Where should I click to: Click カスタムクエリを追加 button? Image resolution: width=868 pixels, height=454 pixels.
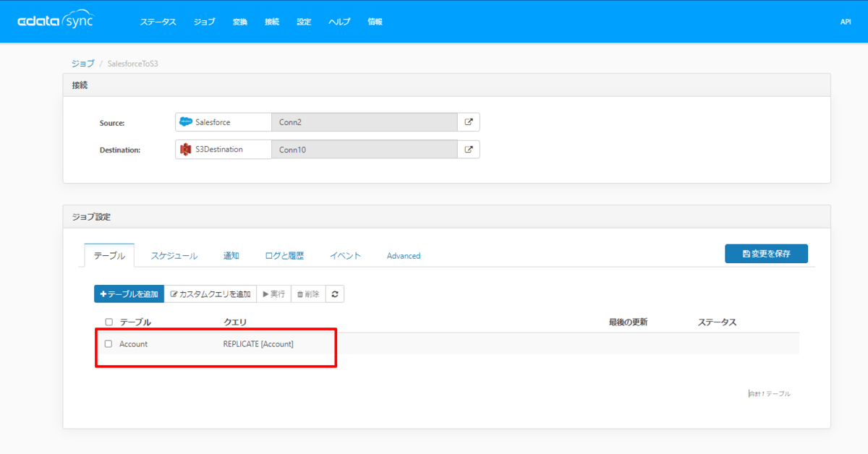coord(210,294)
